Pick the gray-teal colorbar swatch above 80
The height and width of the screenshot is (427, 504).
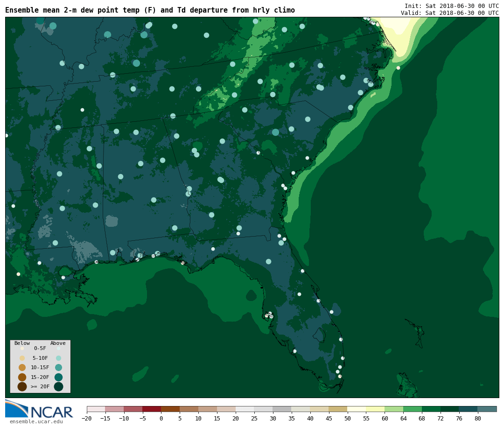point(487,409)
